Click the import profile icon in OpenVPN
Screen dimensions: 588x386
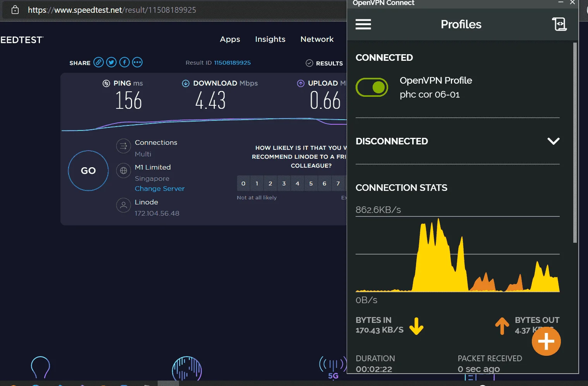click(x=559, y=24)
